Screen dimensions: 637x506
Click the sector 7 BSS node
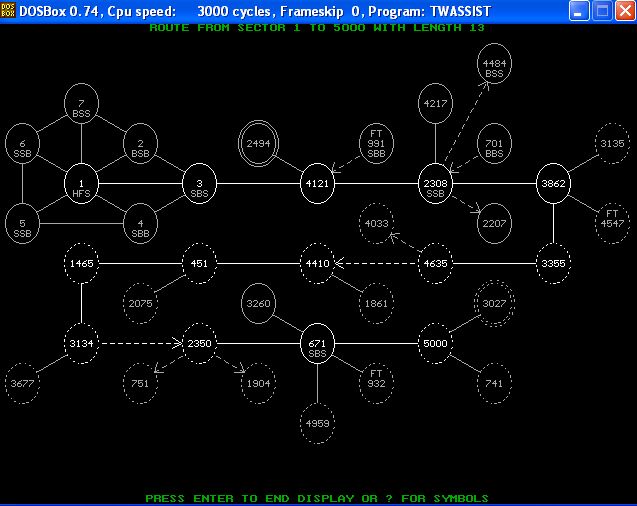(x=81, y=105)
